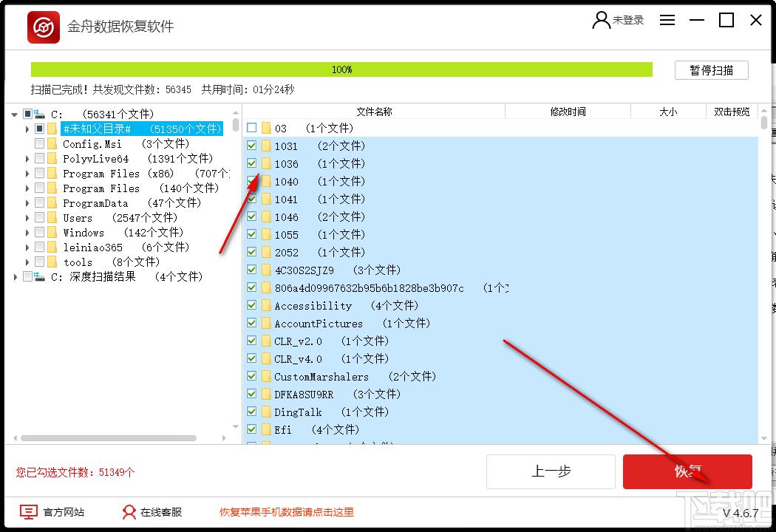Select the CLR_v4.0 folder row

500,358
